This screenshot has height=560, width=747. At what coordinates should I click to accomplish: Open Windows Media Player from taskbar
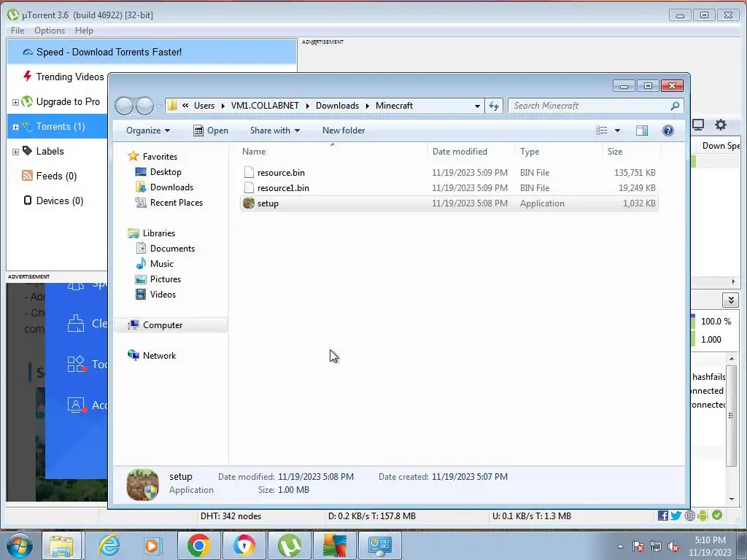(x=153, y=545)
